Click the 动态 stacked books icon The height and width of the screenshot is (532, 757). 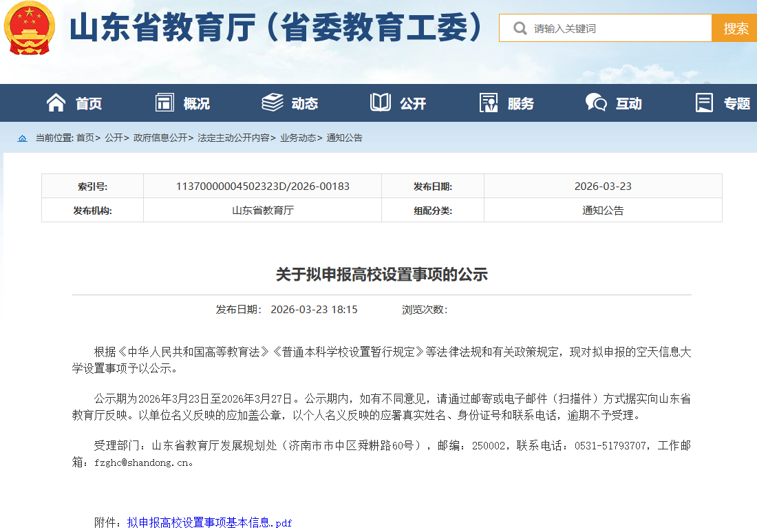click(273, 103)
